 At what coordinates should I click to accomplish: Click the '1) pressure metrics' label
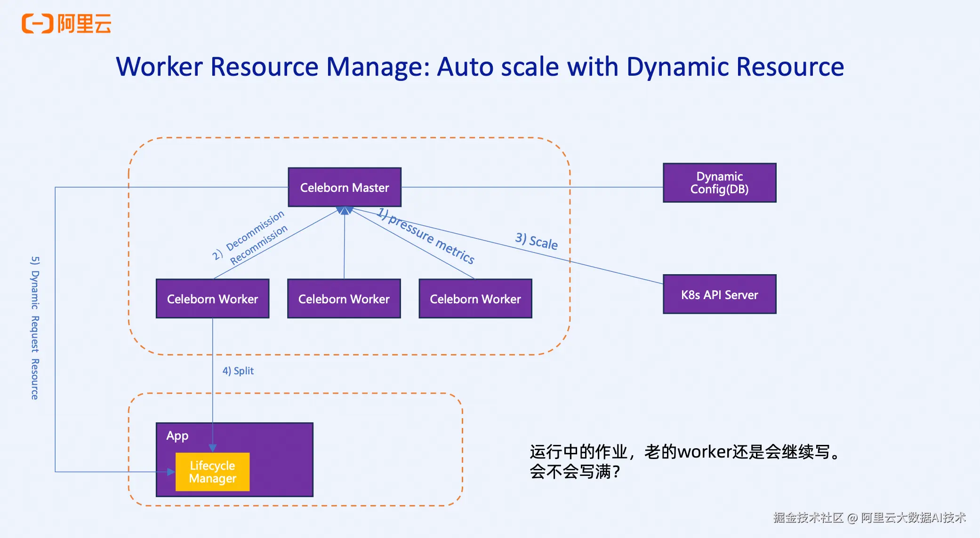click(x=426, y=236)
